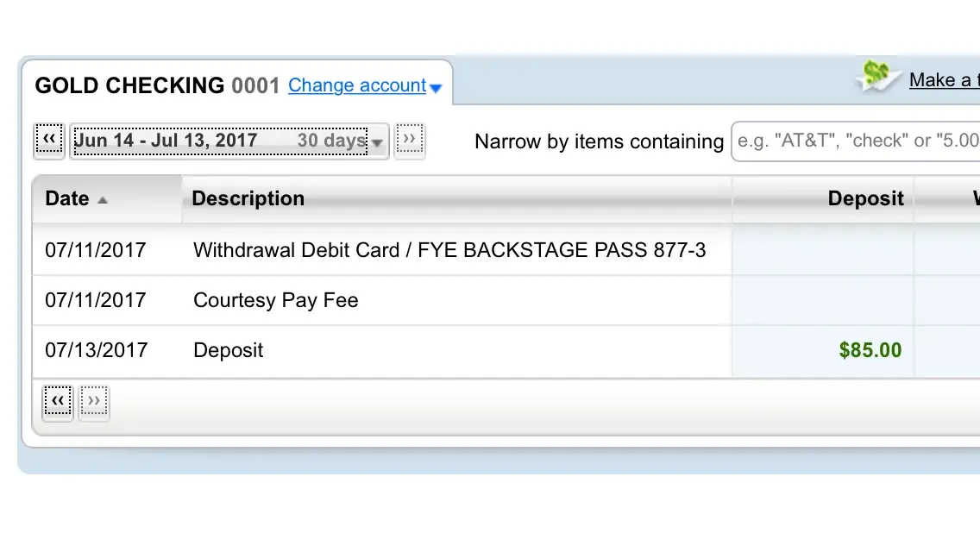Click the Narrow by items containing field
Screen dimensions: 980x552
pyautogui.click(x=854, y=141)
